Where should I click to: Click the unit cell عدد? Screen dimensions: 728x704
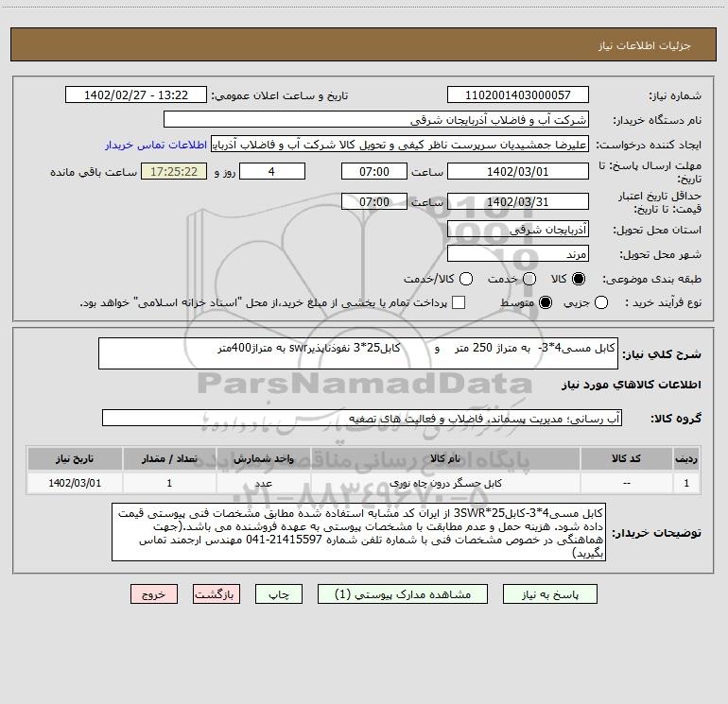tap(263, 483)
